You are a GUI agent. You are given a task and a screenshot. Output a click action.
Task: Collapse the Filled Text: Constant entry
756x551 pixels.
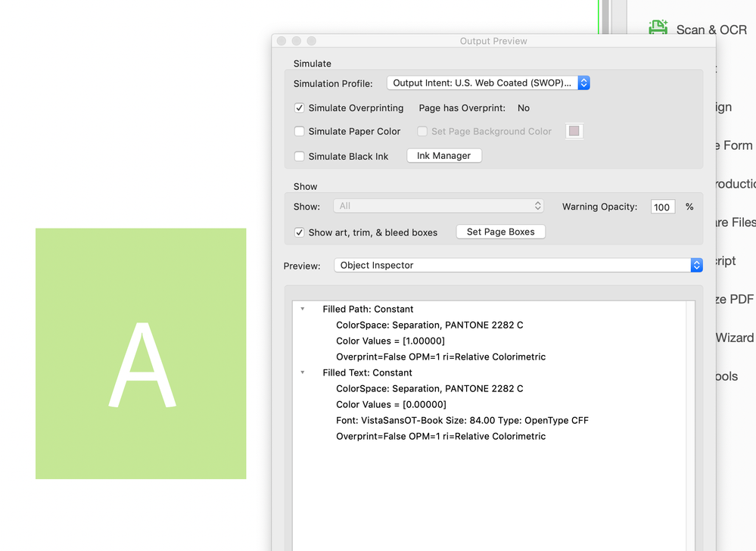click(x=303, y=372)
